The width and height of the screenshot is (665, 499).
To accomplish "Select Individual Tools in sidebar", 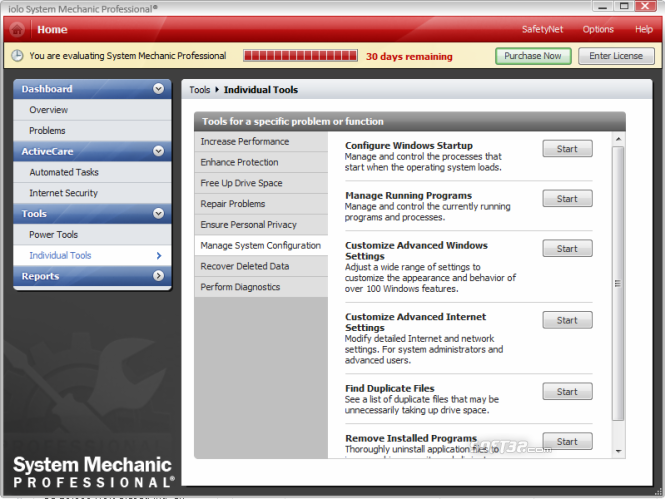I will (92, 255).
